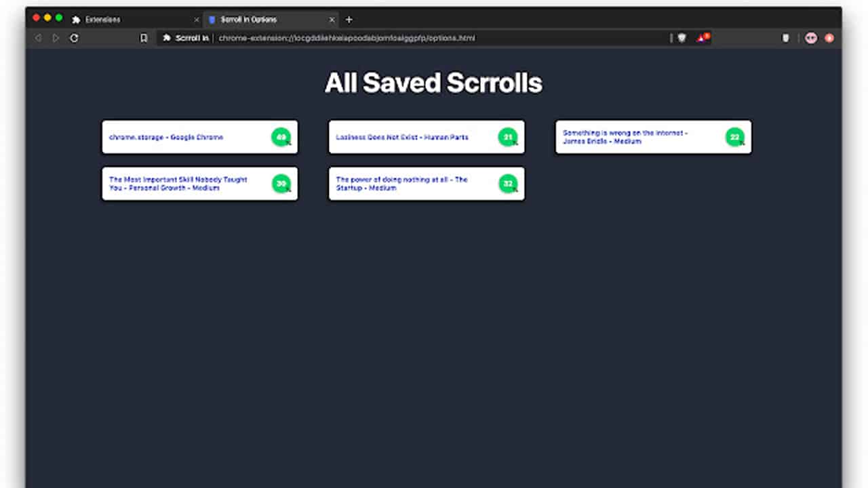
Task: Click the green 21 badge on Laziness card
Action: click(x=507, y=137)
